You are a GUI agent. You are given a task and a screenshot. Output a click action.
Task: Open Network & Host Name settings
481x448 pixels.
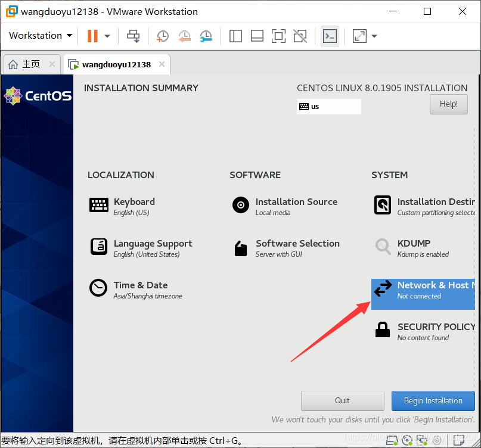423,294
